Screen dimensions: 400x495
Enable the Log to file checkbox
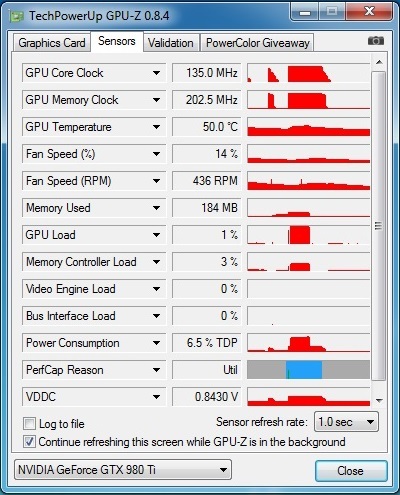29,424
